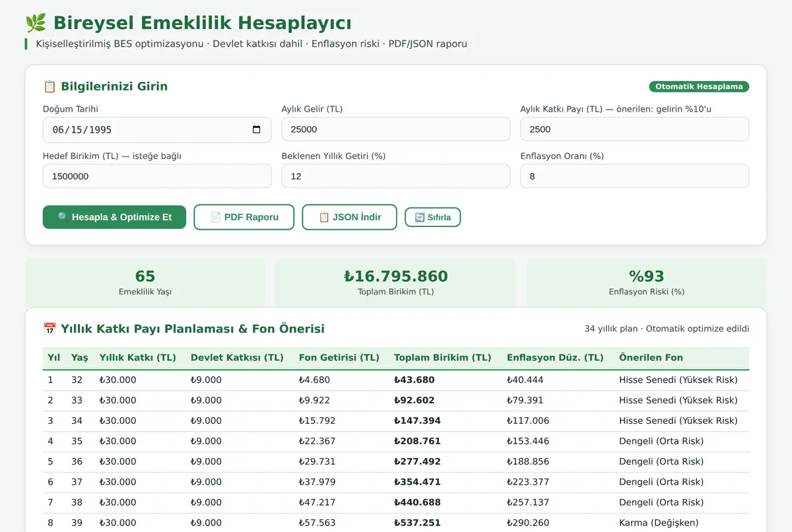792x532 pixels.
Task: Click the Yaş column header
Action: 79,358
